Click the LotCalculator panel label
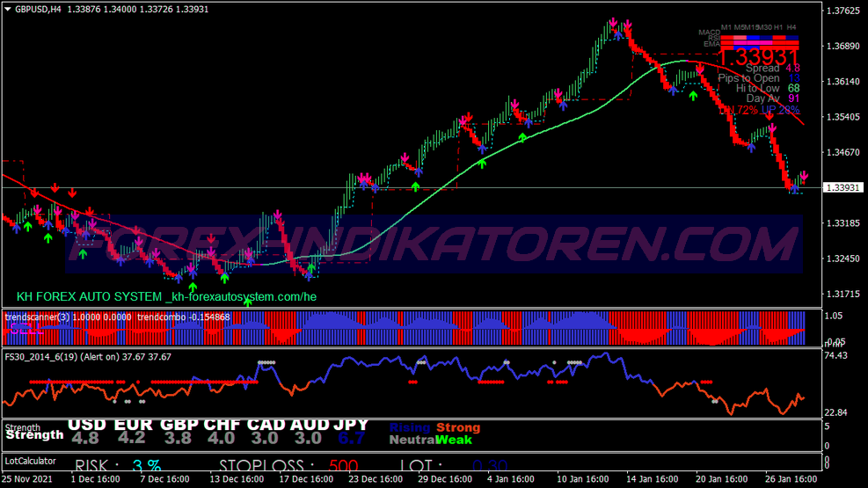This screenshot has height=488, width=868. coord(31,461)
